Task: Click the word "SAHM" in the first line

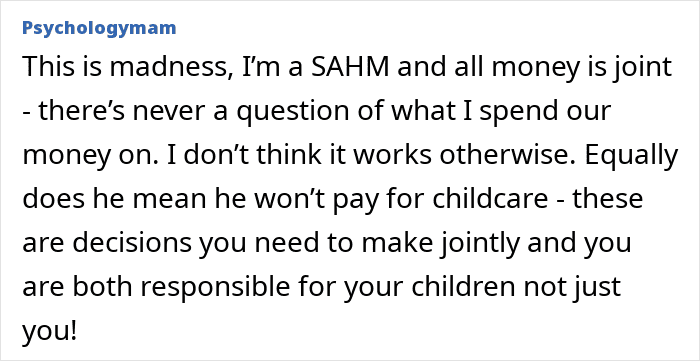Action: point(343,66)
